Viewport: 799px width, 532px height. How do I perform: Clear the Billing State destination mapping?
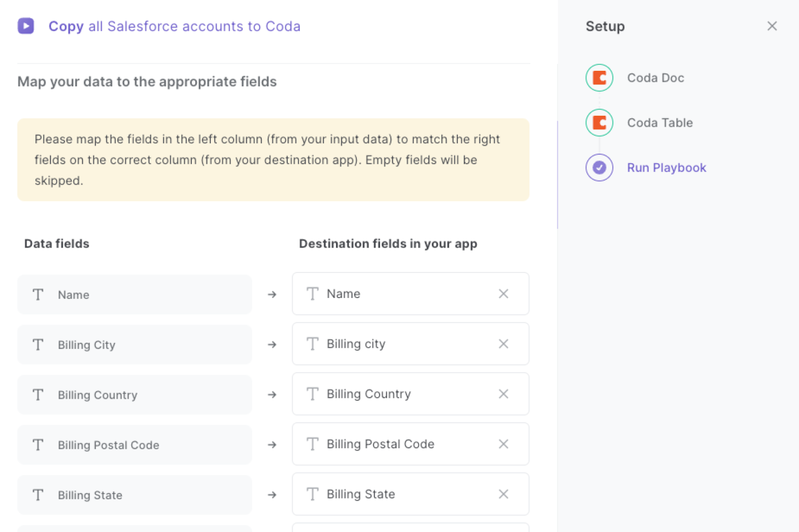pyautogui.click(x=503, y=494)
